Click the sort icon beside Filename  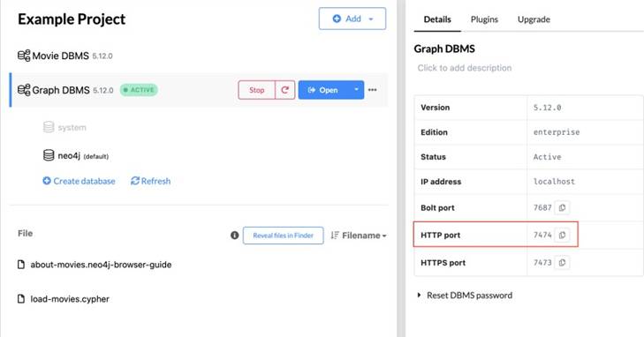335,236
